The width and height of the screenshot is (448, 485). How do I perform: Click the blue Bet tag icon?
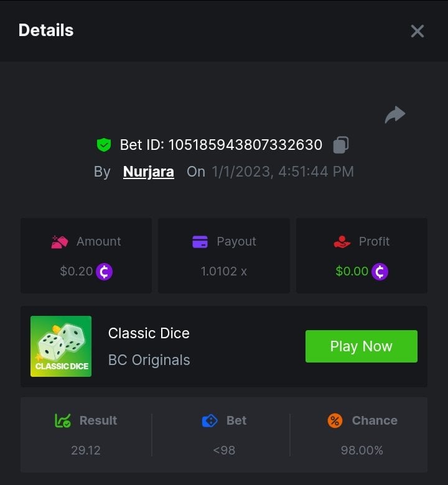pos(210,421)
